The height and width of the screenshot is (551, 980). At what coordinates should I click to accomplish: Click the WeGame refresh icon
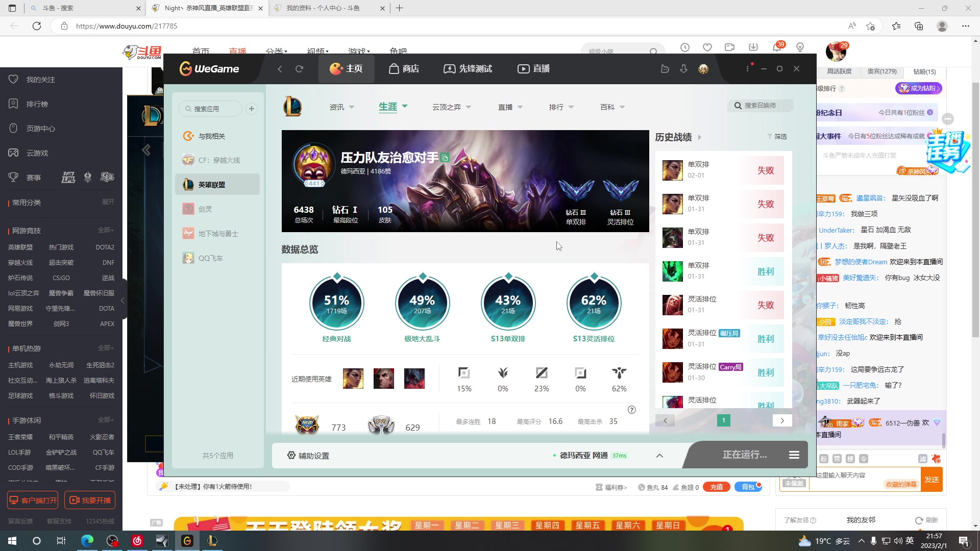click(300, 69)
